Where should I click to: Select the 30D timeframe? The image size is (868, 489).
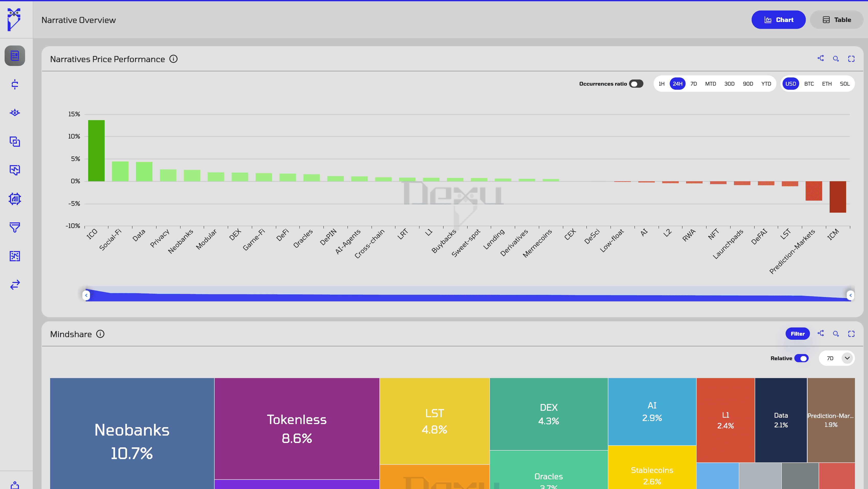tap(729, 84)
